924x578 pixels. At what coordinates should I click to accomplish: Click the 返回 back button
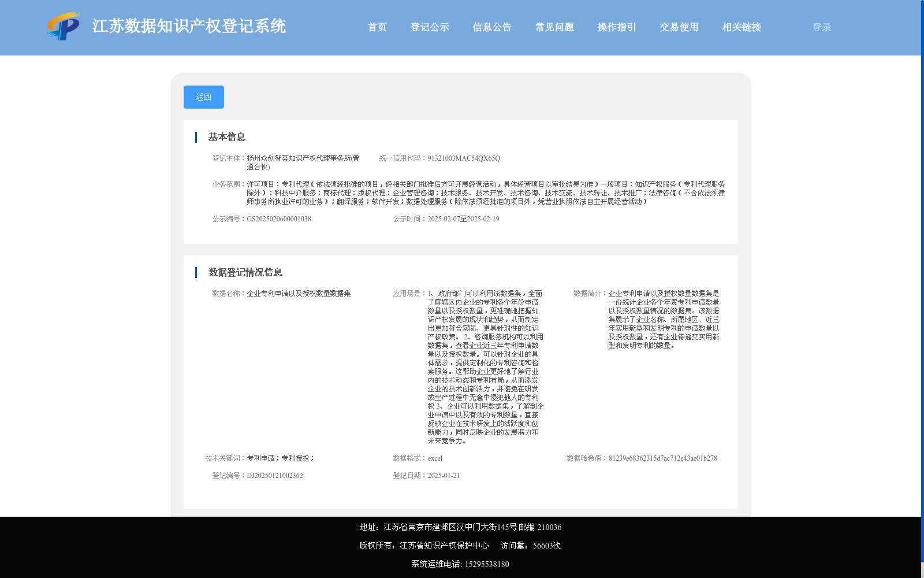pyautogui.click(x=204, y=97)
